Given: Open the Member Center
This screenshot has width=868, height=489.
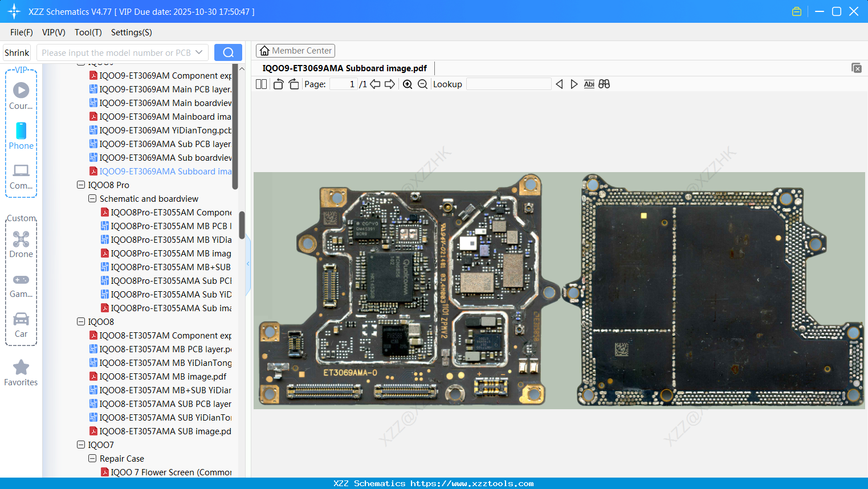Looking at the screenshot, I should 295,50.
